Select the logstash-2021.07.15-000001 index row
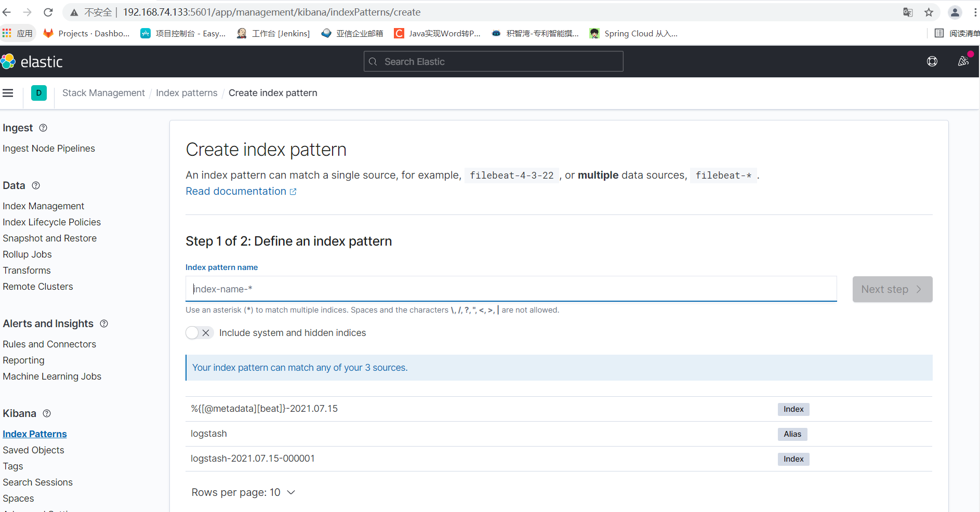980x512 pixels. [x=559, y=459]
